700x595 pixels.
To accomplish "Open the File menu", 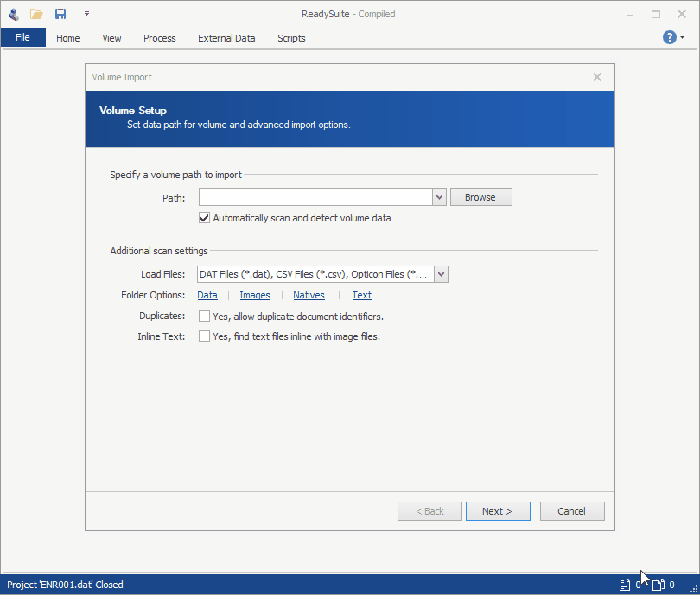I will [x=22, y=37].
